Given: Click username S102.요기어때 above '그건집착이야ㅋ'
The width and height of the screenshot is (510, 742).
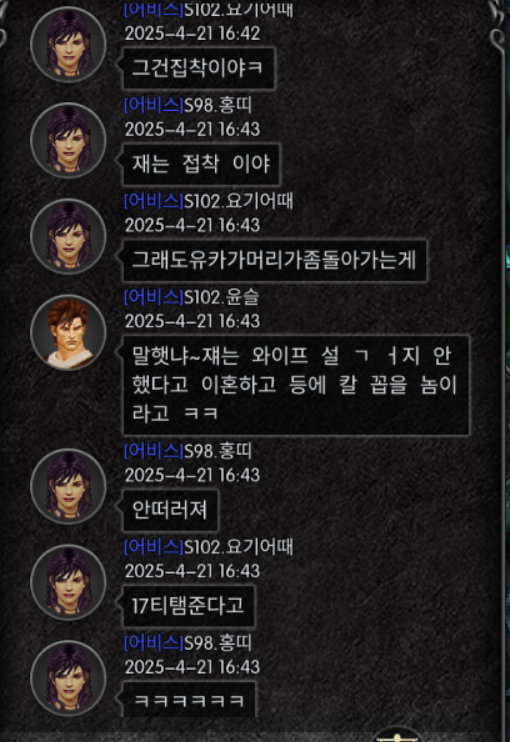Looking at the screenshot, I should [238, 9].
